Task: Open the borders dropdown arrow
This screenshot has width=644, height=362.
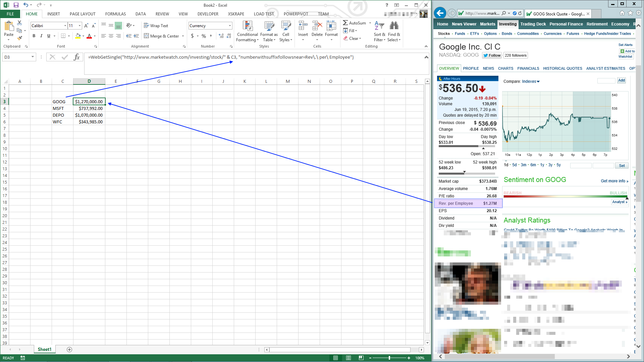Action: (x=69, y=36)
